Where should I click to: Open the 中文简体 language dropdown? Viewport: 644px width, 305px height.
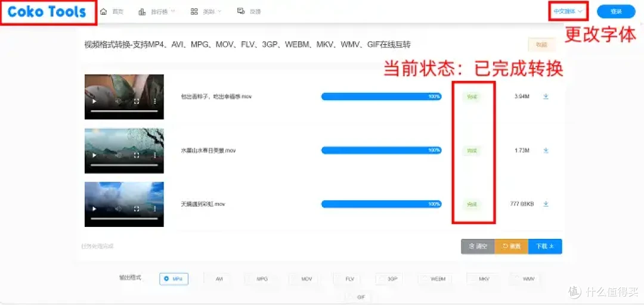coord(568,11)
